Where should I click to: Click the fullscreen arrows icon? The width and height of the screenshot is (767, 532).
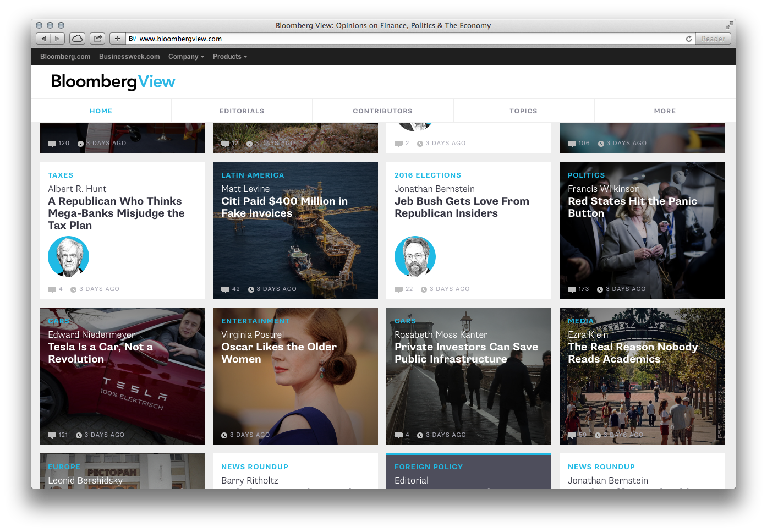click(x=729, y=25)
